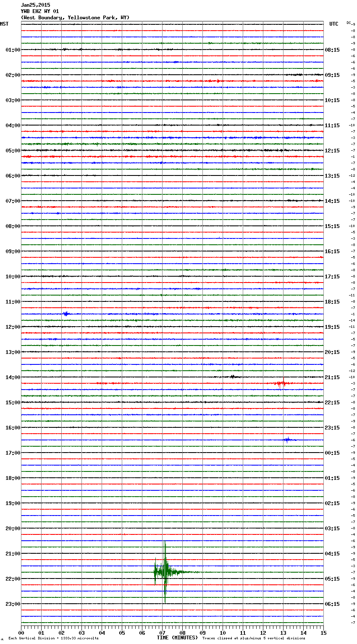This screenshot has height=644, width=357.
Task: Click the '13:15' UTC time label
Action: [x=332, y=176]
